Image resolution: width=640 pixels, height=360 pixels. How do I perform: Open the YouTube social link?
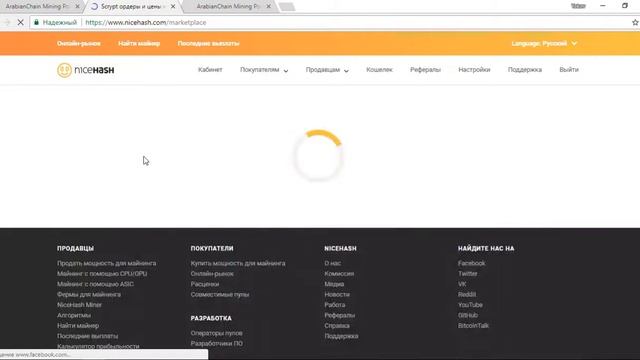click(470, 305)
